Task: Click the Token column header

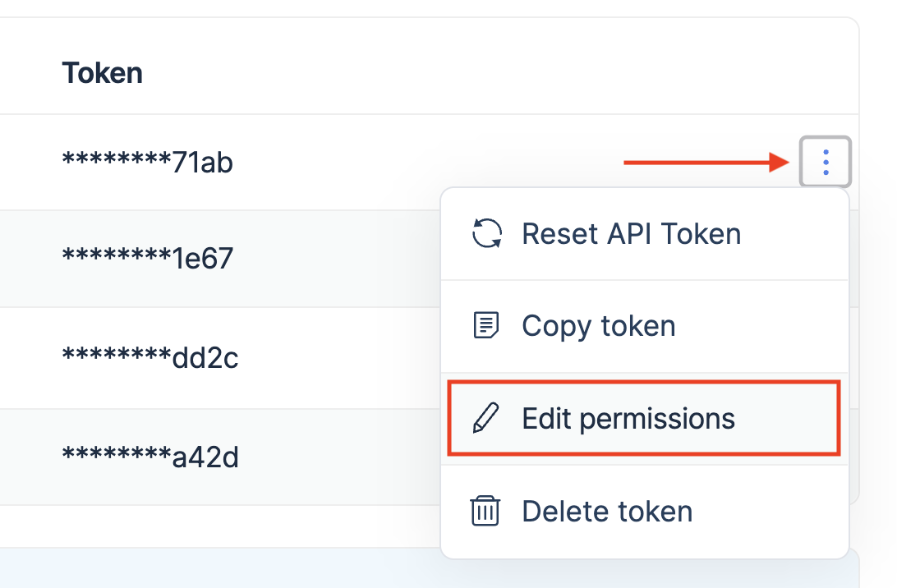Action: (x=102, y=73)
